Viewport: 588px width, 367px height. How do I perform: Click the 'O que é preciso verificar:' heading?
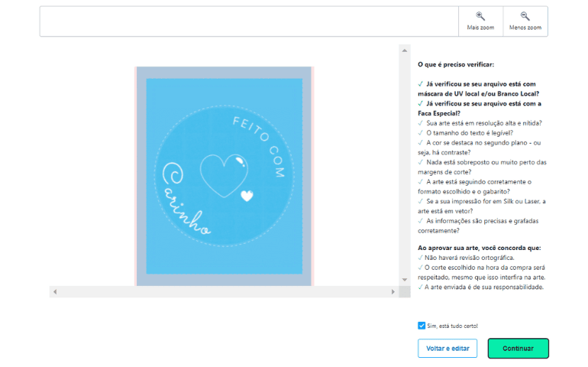pyautogui.click(x=456, y=65)
